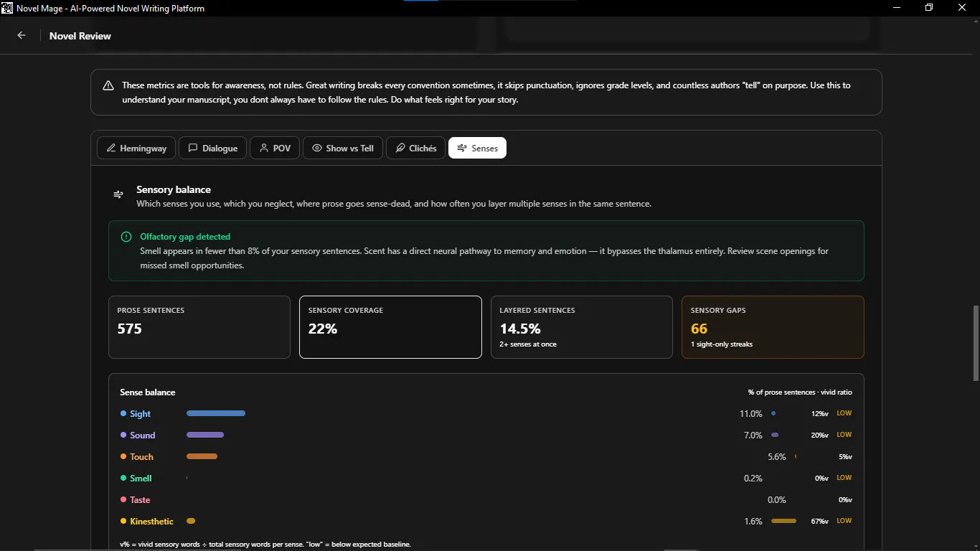
Task: Click the warning triangle icon
Action: pos(108,85)
